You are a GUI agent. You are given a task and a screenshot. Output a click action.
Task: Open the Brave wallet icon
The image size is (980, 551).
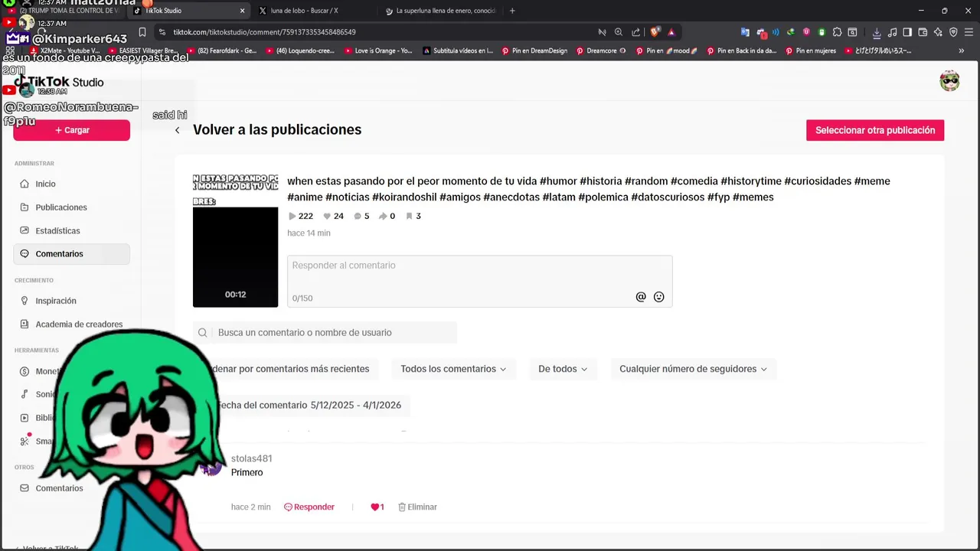[923, 32]
